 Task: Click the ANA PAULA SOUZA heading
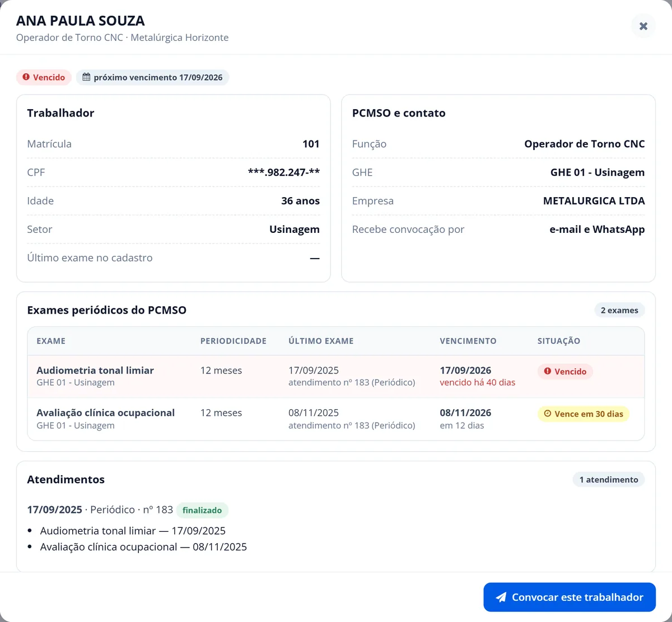pos(81,21)
